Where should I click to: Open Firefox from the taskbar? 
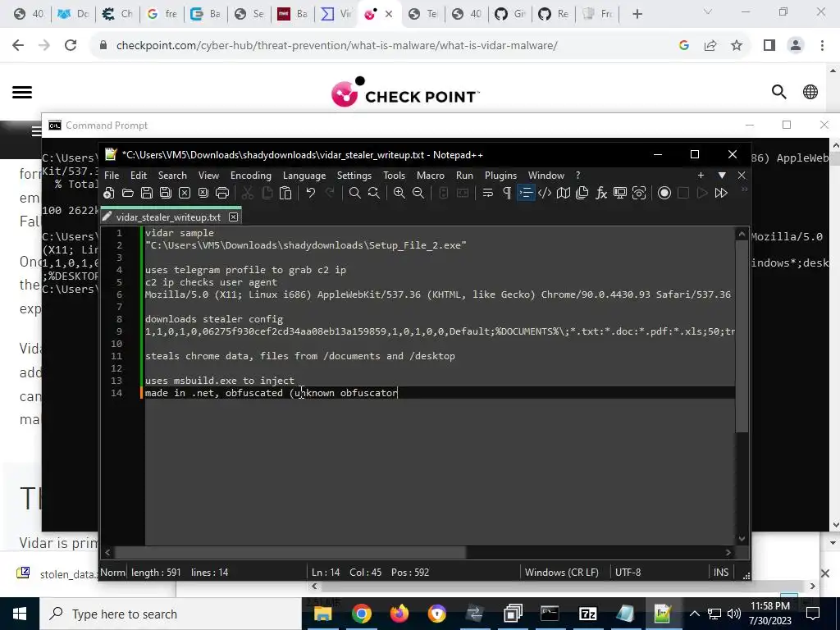click(399, 614)
